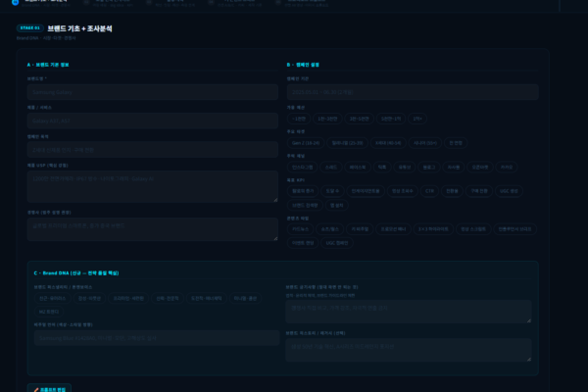Pick the 인게이지먼트율 KPI chip

click(366, 191)
